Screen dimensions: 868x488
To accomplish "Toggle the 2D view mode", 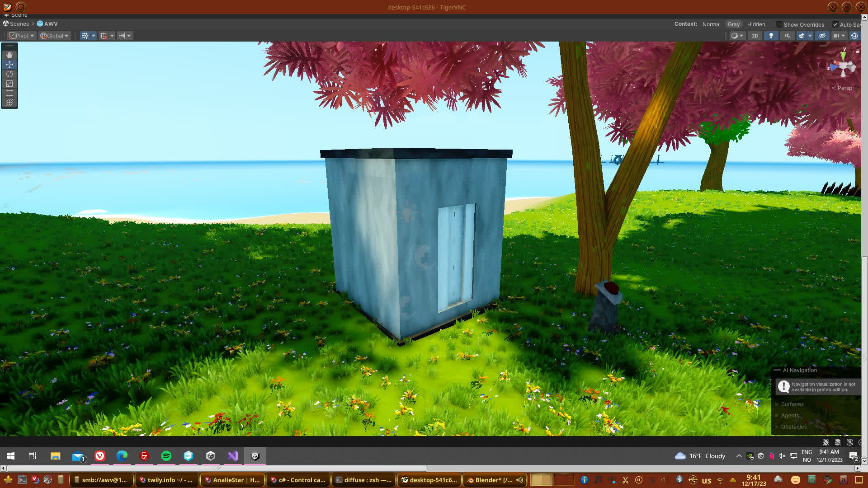I will click(755, 36).
